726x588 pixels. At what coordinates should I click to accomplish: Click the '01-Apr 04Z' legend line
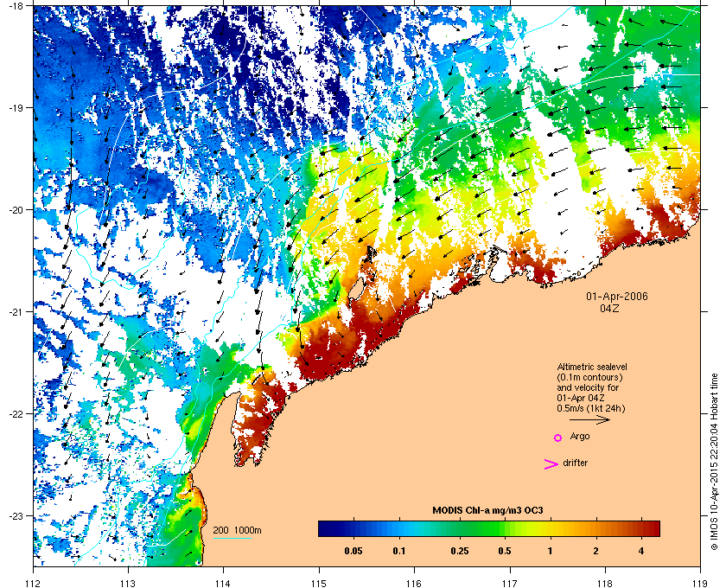[581, 398]
